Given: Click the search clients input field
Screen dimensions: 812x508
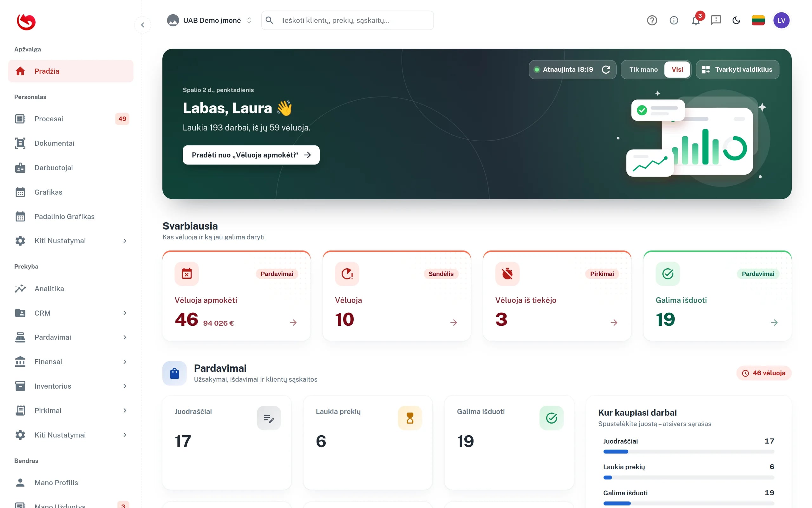Looking at the screenshot, I should [347, 21].
